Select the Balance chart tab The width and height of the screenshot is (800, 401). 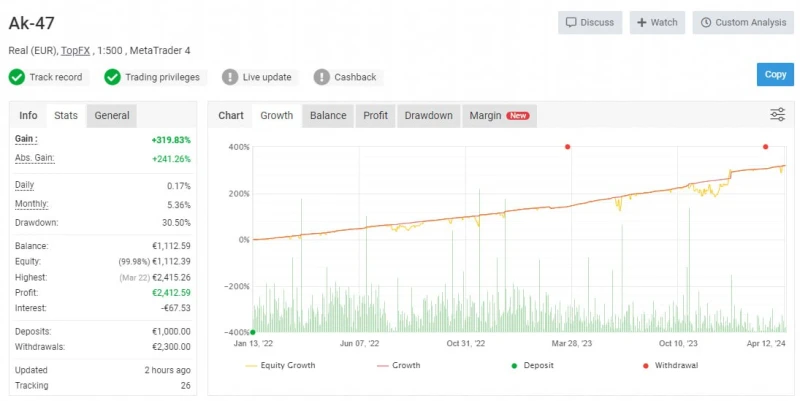328,115
